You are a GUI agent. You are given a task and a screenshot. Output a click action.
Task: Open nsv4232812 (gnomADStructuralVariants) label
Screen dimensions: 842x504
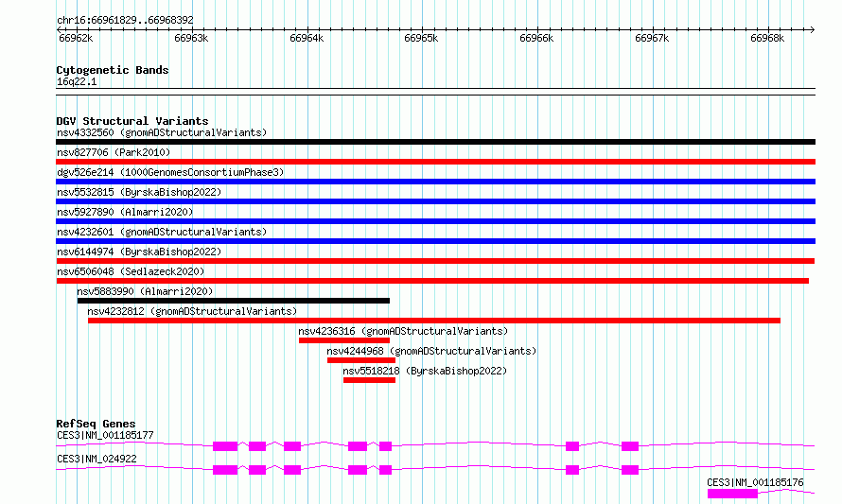(192, 311)
